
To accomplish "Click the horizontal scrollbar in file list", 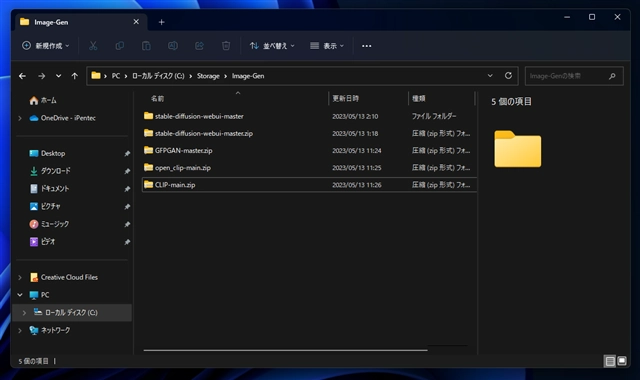I will 285,350.
